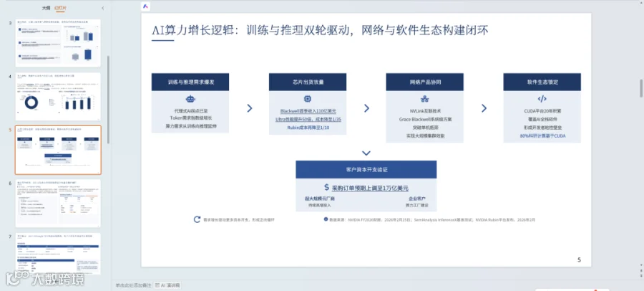Image resolution: width=644 pixels, height=291 pixels.
Task: Open the AI 演讲稿 button
Action: tap(167, 285)
